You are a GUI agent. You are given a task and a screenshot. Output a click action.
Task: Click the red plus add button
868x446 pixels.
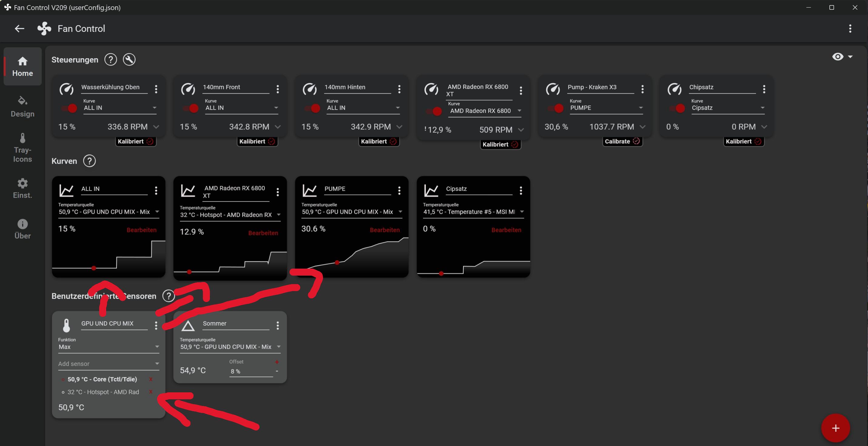tap(835, 428)
